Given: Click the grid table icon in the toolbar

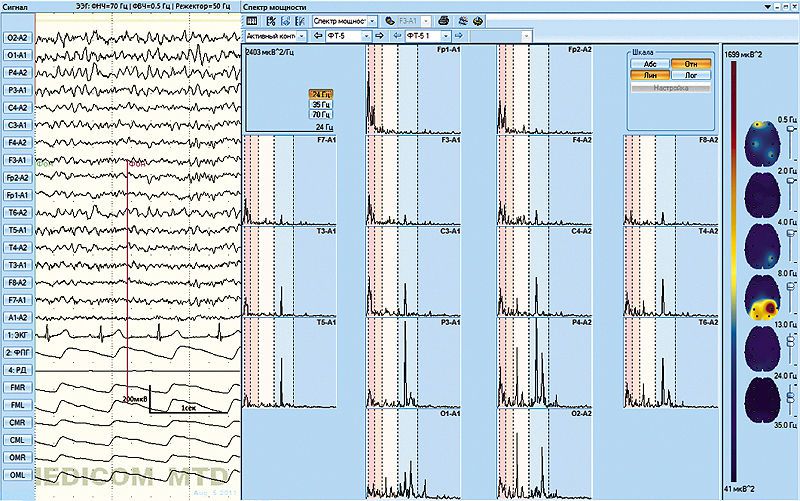Looking at the screenshot, I should click(252, 20).
